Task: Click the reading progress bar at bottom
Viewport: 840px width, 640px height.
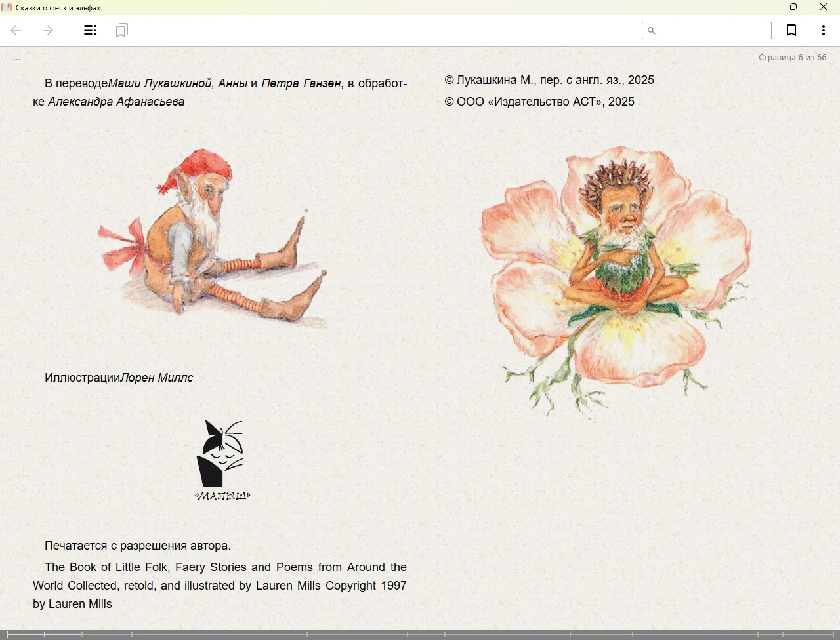Action: point(420,634)
